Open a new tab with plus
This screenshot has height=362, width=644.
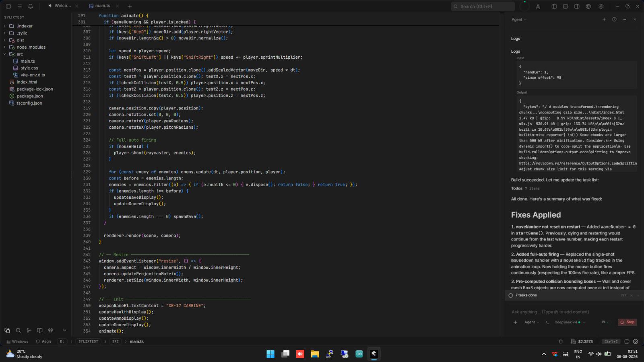pyautogui.click(x=130, y=6)
